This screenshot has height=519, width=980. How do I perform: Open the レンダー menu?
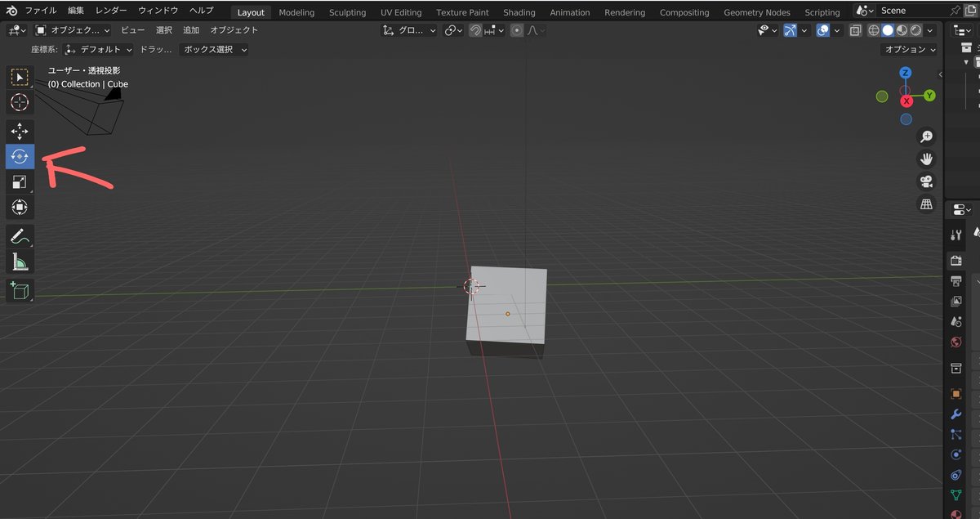coord(111,11)
